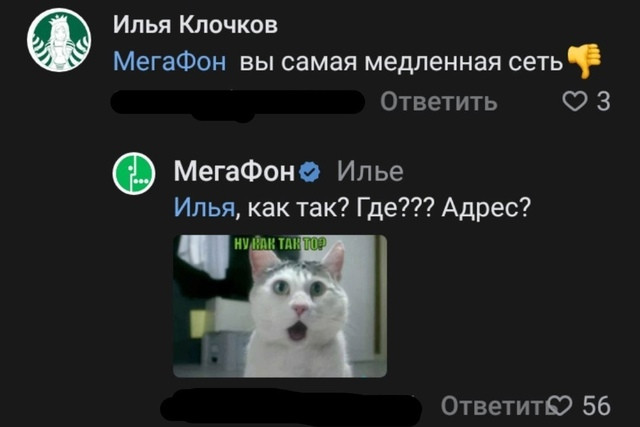Reply to МегаФон's comment via Ответить
Image resolution: width=640 pixels, height=427 pixels.
[494, 405]
